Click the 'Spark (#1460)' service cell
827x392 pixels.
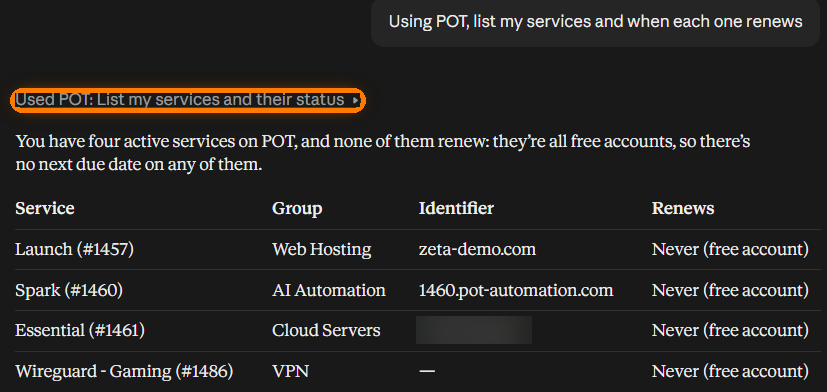[x=69, y=290]
